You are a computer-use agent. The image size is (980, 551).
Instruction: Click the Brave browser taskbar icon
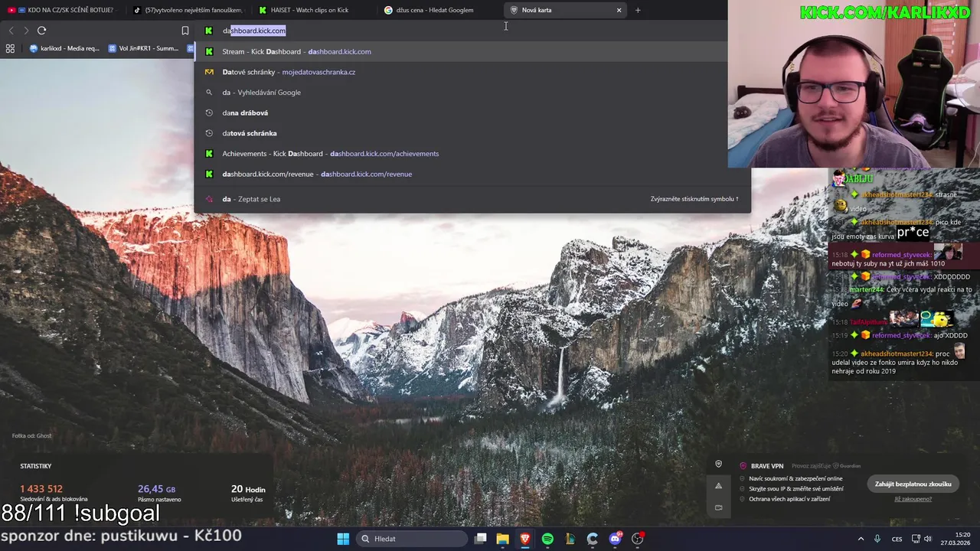(525, 539)
